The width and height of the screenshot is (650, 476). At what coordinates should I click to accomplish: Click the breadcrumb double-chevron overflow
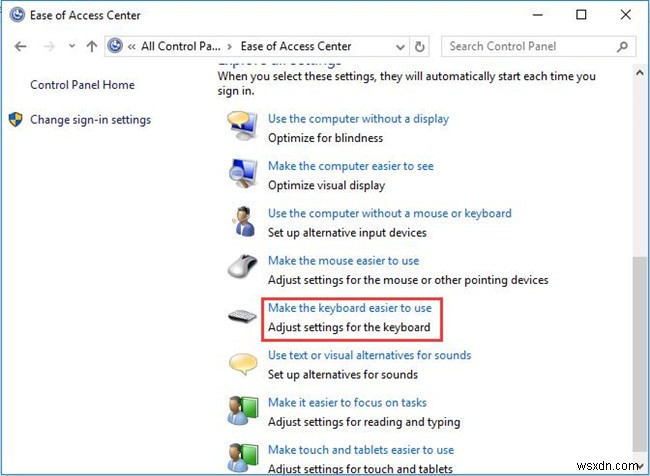[x=132, y=46]
